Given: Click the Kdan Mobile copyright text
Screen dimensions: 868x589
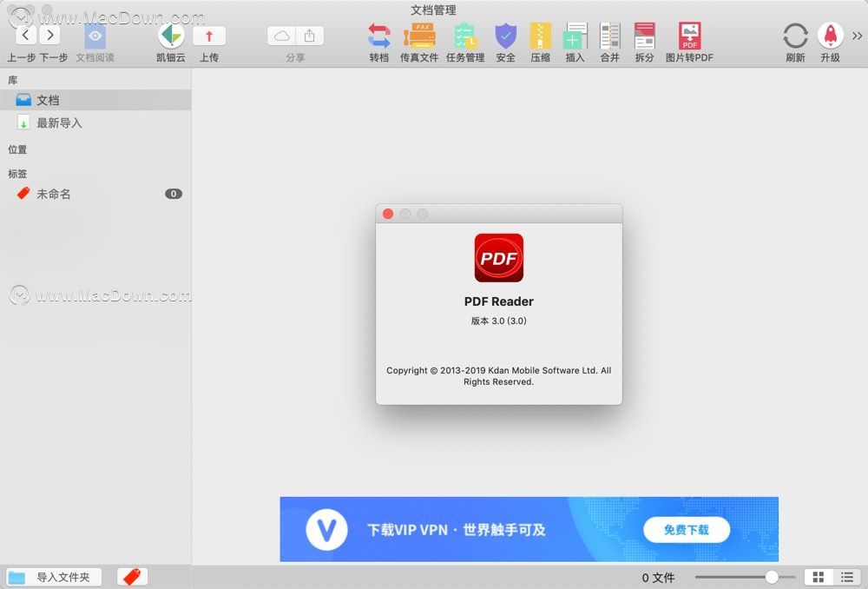Looking at the screenshot, I should 499,375.
